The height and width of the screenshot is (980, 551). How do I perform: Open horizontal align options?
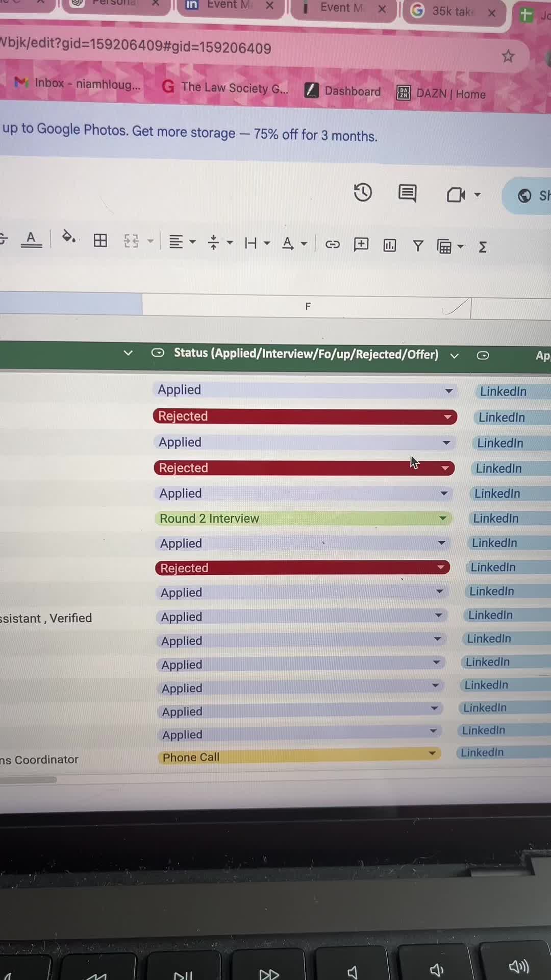point(182,241)
